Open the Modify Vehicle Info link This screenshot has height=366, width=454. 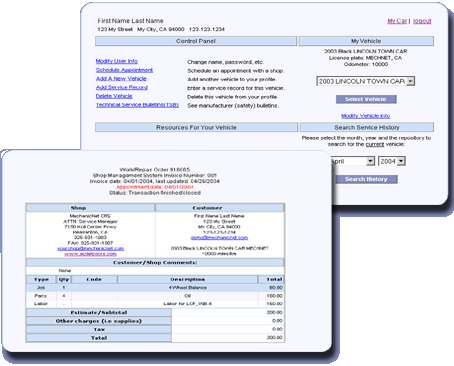(366, 116)
